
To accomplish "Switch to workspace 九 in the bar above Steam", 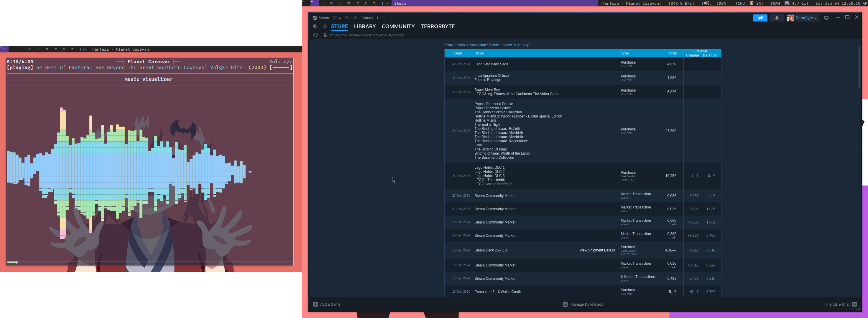I will [x=375, y=3].
